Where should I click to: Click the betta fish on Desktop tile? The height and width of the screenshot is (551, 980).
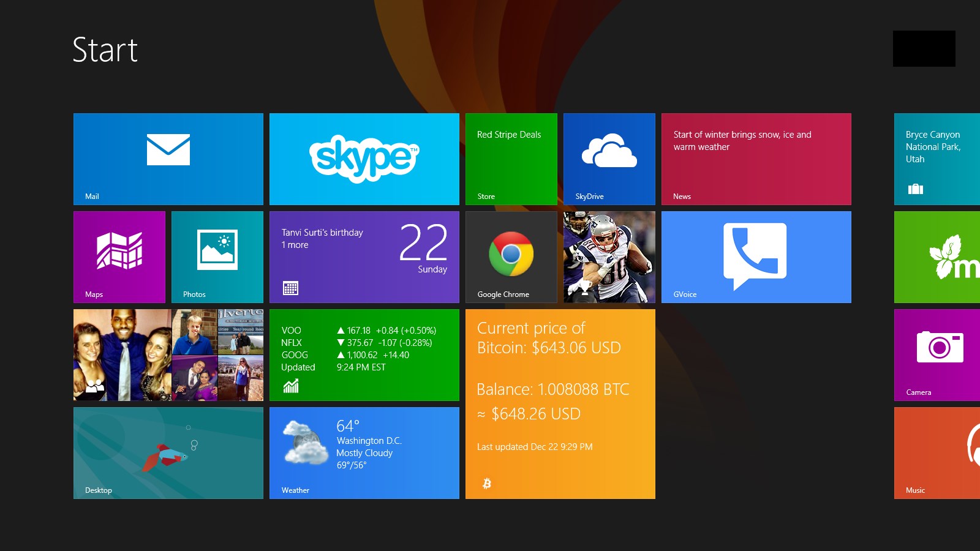coord(164,457)
